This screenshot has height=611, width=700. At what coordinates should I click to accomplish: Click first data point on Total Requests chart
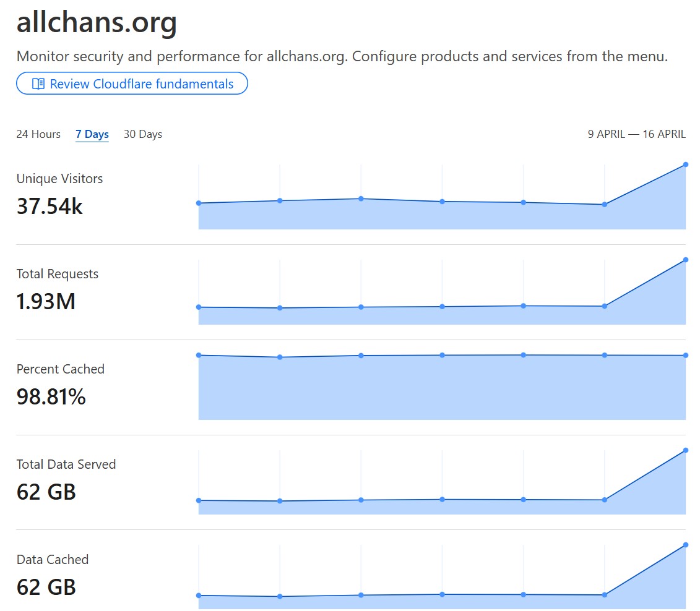point(199,307)
